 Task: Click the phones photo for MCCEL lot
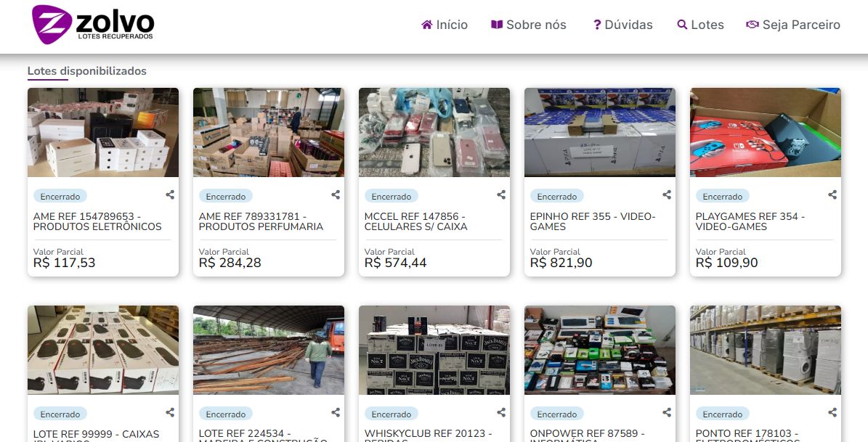point(434,132)
